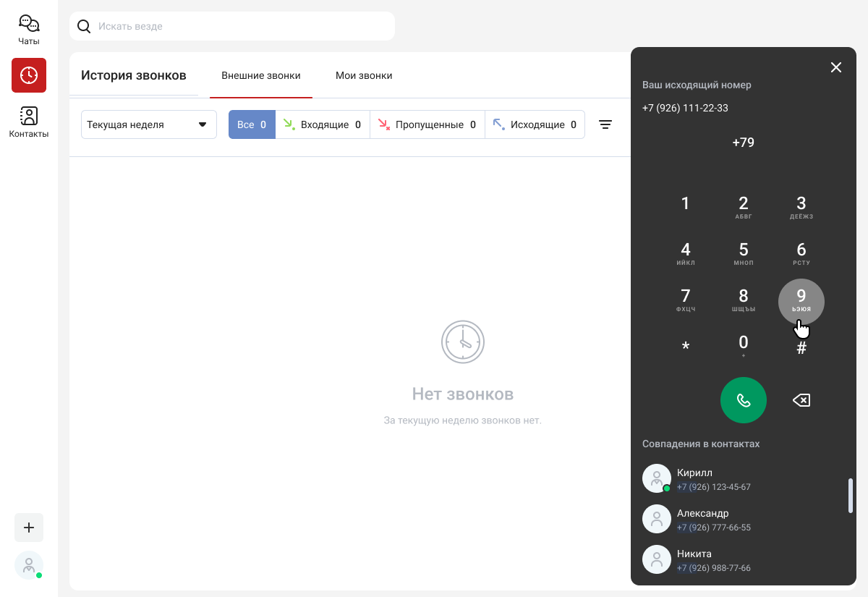Click the Нет звонков message

click(x=463, y=394)
